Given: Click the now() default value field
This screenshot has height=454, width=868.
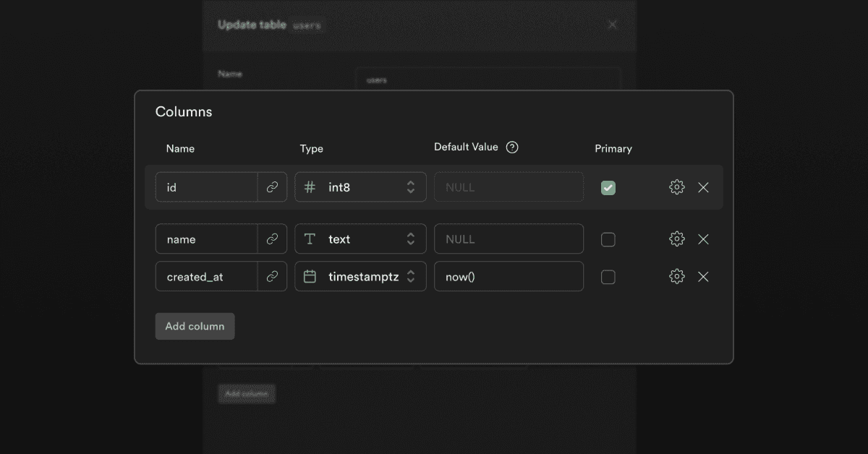Looking at the screenshot, I should coord(509,277).
